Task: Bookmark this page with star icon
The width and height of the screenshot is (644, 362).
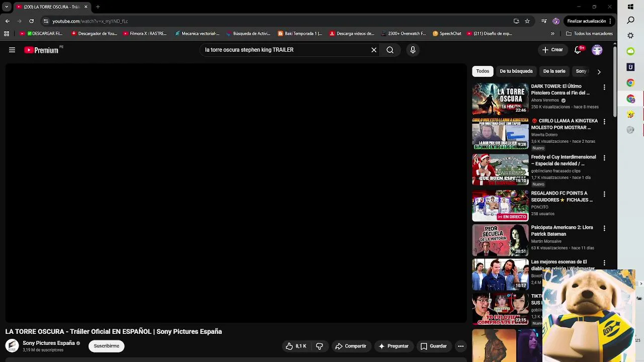Action: pyautogui.click(x=527, y=21)
